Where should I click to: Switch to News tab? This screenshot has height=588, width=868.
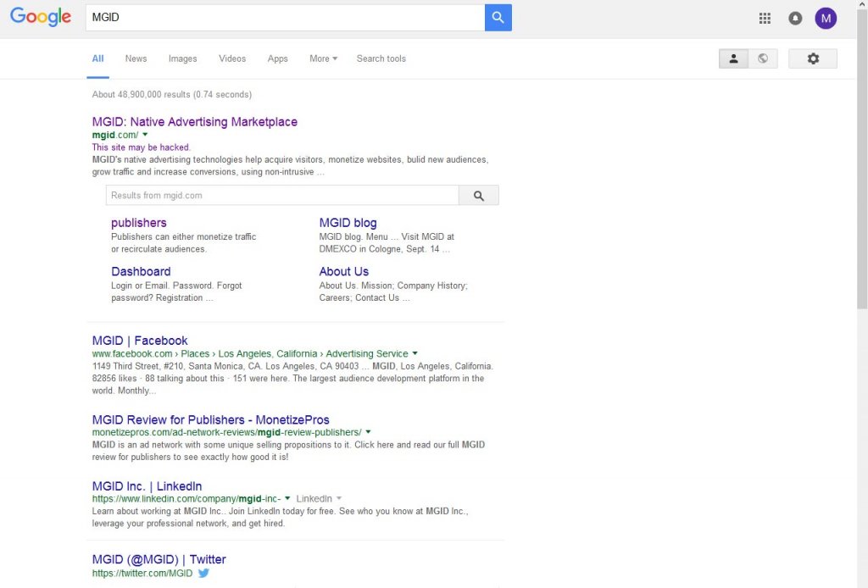136,58
